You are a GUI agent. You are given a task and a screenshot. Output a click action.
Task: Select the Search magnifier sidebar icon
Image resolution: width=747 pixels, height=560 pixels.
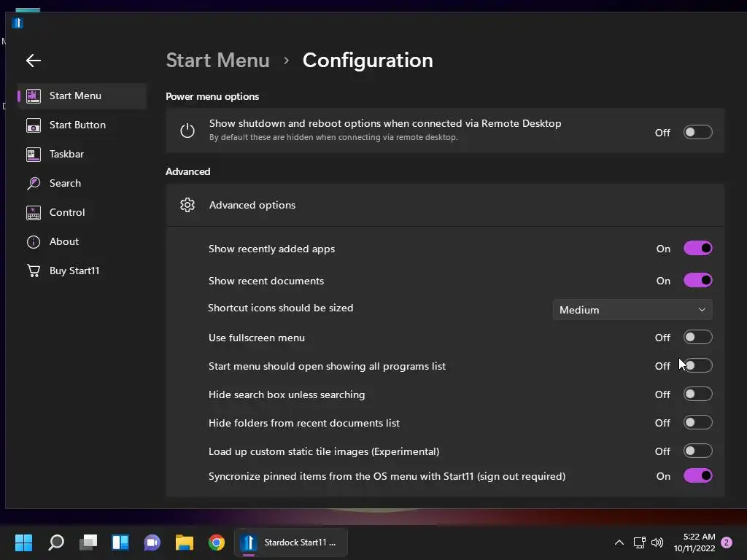tap(34, 183)
